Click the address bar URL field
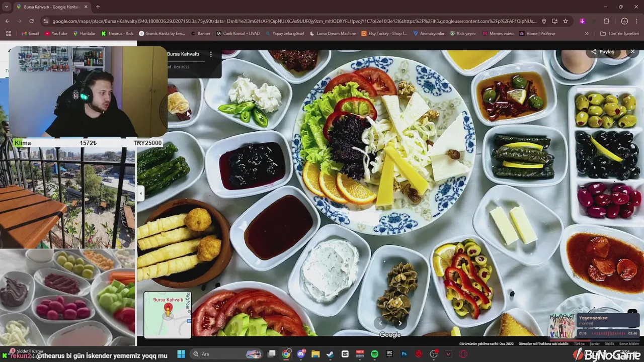644x362 pixels. (294, 21)
